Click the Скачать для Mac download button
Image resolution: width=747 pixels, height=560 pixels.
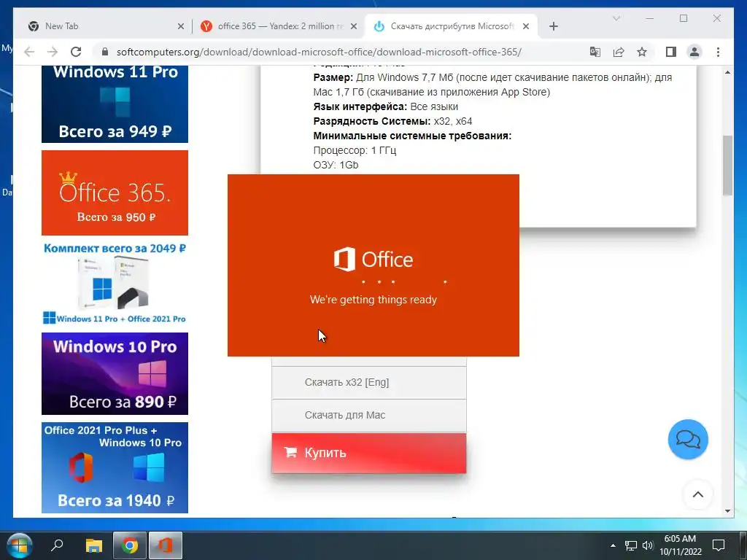click(368, 415)
